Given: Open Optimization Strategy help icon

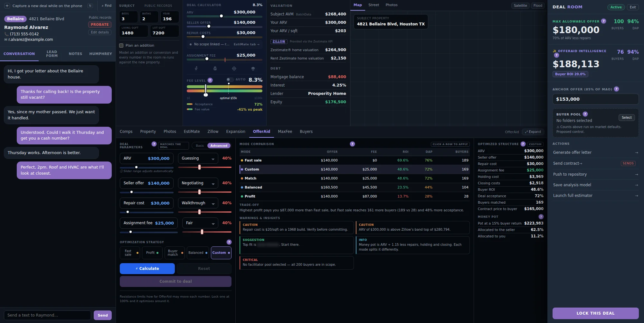Looking at the screenshot, I should tap(229, 242).
